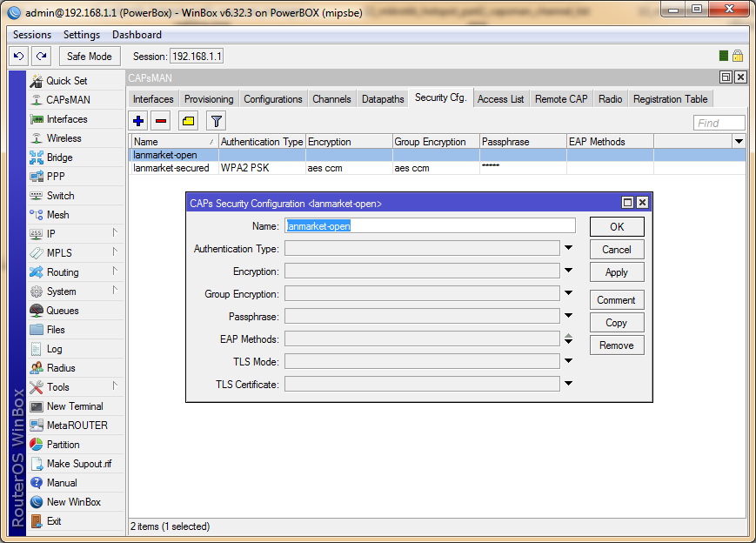Open the table columns dropdown arrow

[x=739, y=141]
